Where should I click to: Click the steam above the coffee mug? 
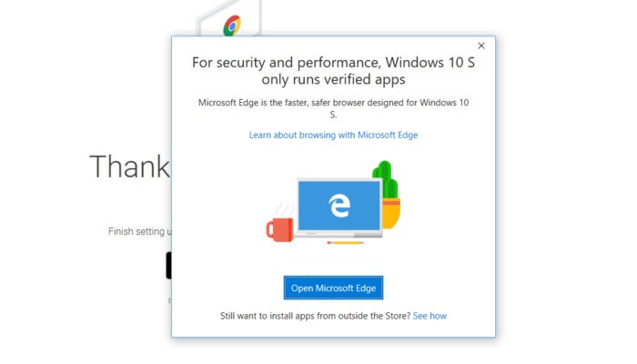284,209
